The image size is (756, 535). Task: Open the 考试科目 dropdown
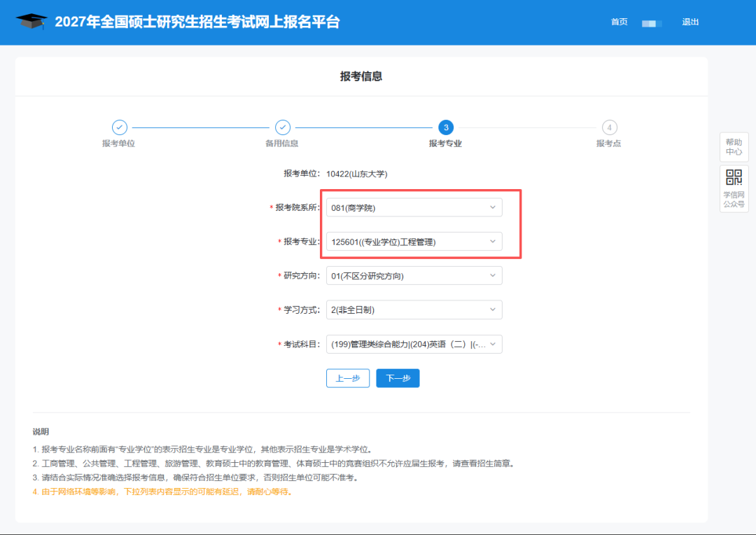tap(414, 344)
